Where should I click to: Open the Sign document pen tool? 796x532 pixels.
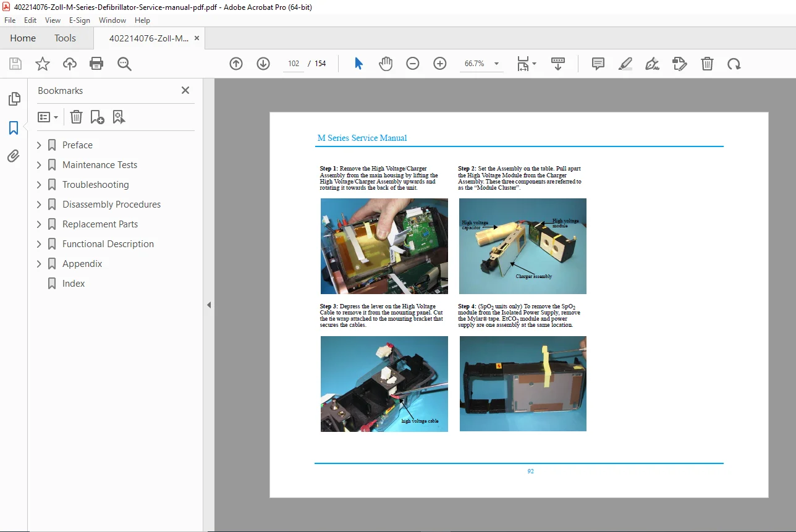652,64
